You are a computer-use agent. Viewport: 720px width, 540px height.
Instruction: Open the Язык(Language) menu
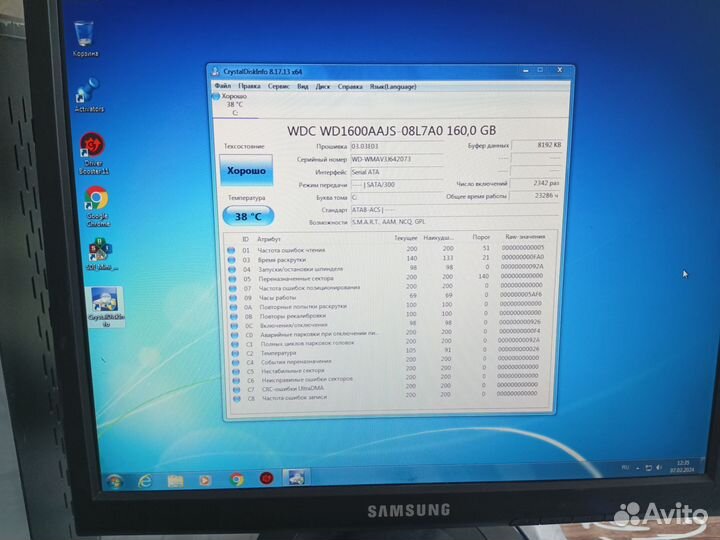(x=393, y=86)
